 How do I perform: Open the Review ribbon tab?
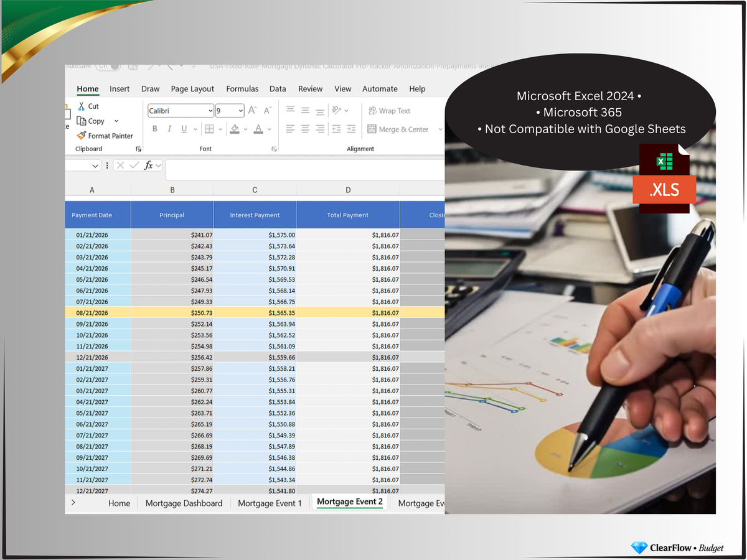coord(310,89)
